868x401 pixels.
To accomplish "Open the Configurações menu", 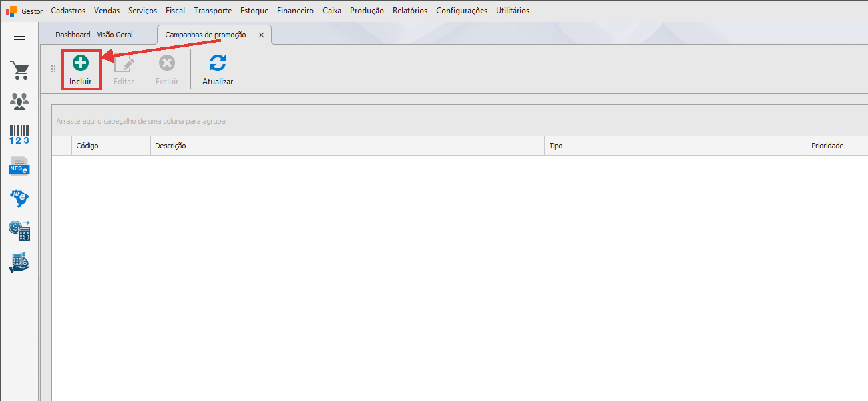I will 461,11.
